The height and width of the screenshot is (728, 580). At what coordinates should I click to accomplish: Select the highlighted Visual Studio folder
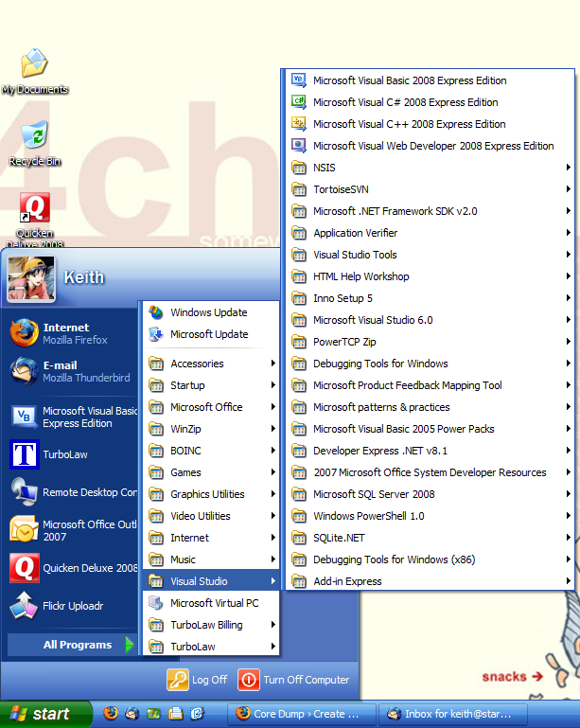211,581
